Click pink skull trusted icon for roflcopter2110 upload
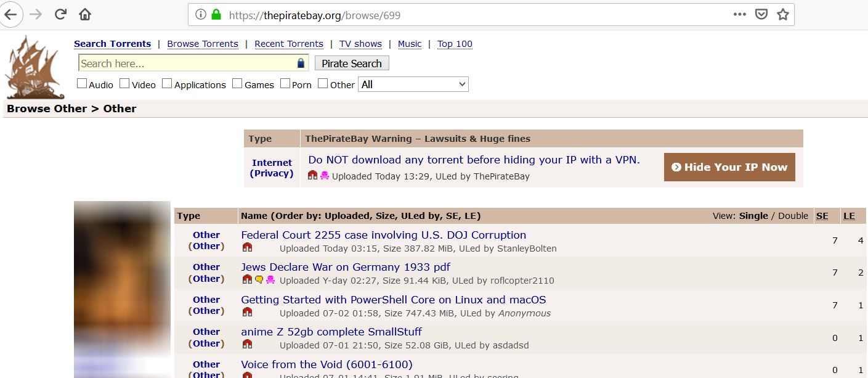 [x=270, y=280]
